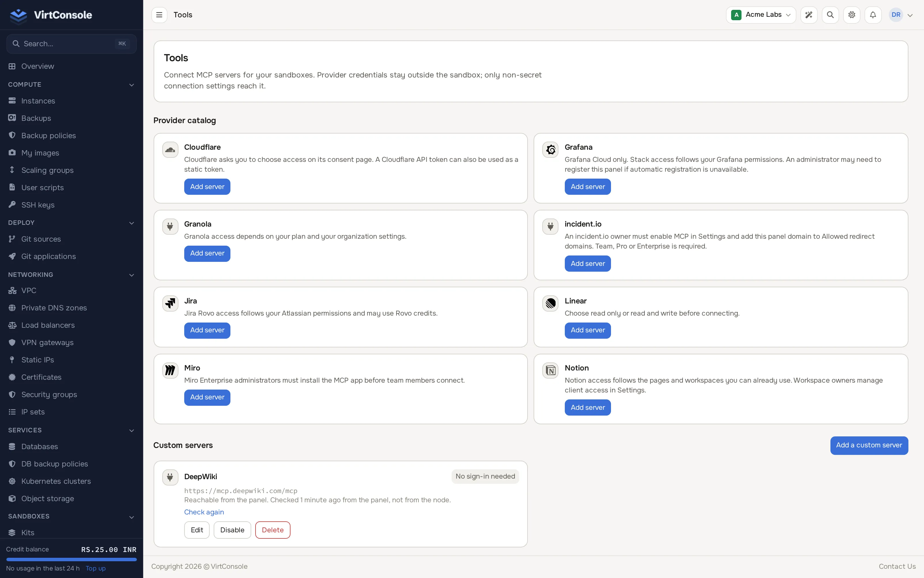This screenshot has height=578, width=924.
Task: Go to Instances in the sidebar
Action: tap(71, 101)
